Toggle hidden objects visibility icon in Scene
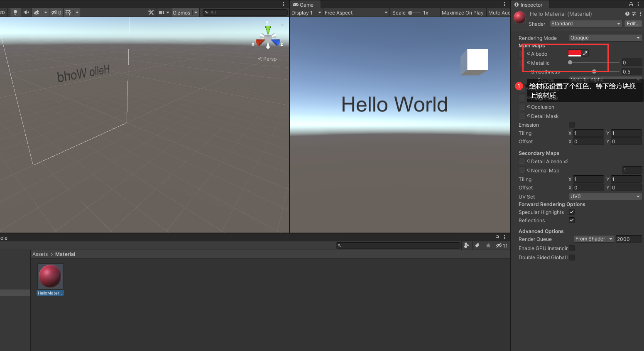The height and width of the screenshot is (351, 644). 56,12
